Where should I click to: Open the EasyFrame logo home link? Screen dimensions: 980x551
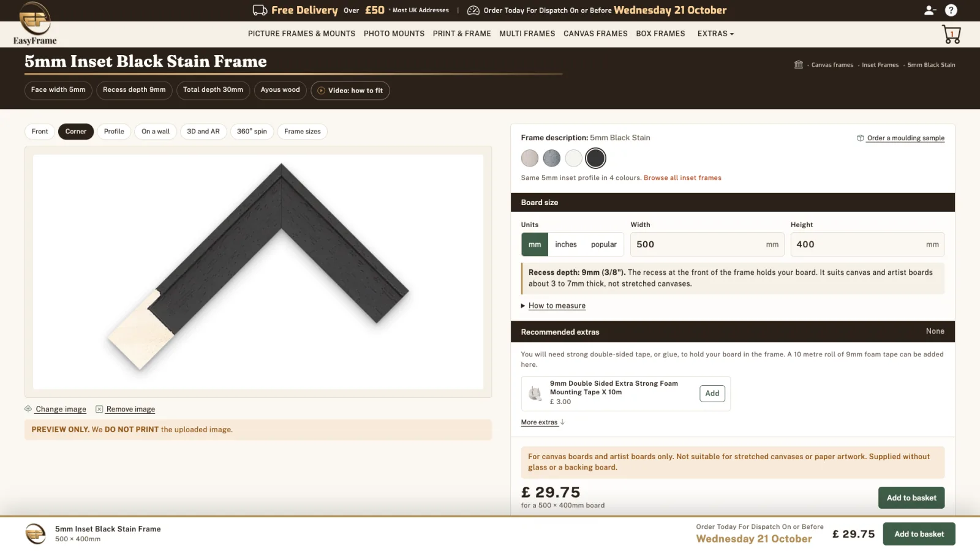pyautogui.click(x=35, y=23)
